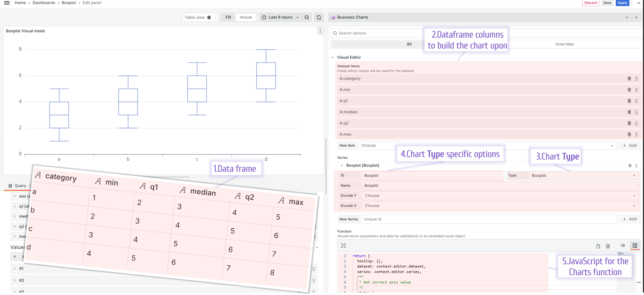This screenshot has height=295, width=644.
Task: Delete the Boxplot series
Action: tap(630, 165)
